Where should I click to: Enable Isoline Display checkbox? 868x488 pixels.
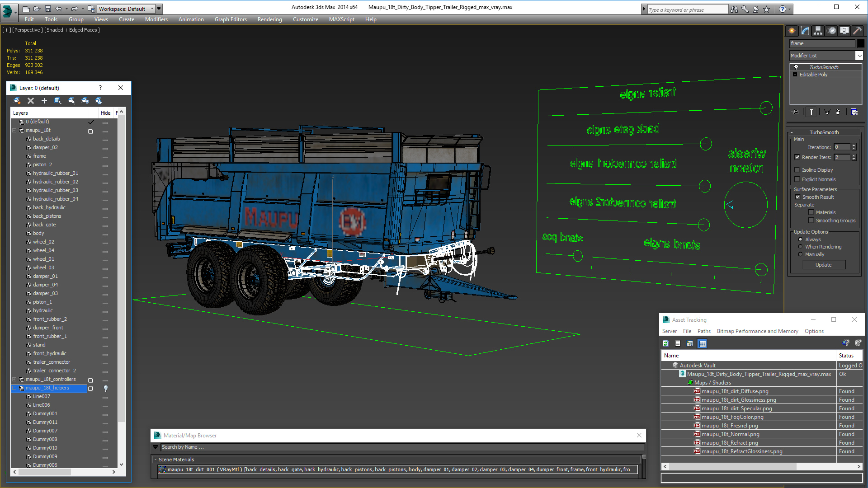[797, 170]
